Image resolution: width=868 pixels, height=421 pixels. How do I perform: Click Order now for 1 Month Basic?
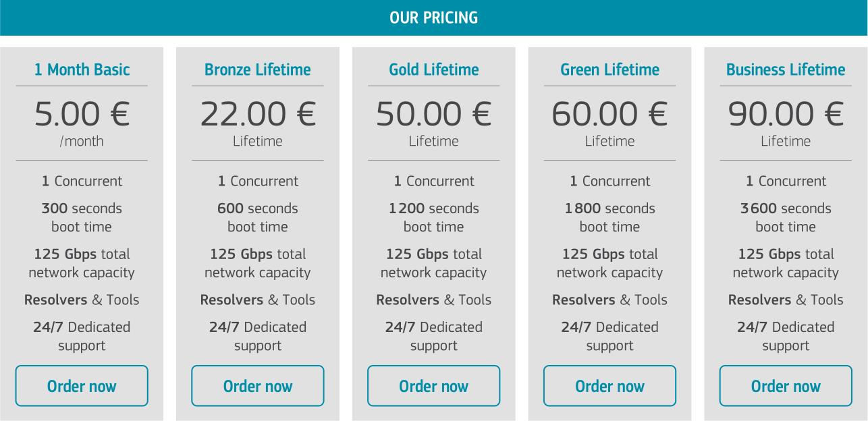pos(82,386)
